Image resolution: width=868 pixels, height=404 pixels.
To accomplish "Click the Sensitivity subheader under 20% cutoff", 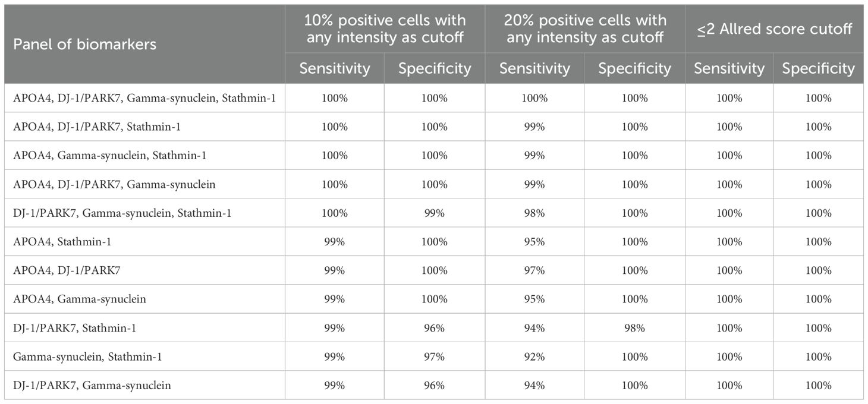I will (534, 68).
